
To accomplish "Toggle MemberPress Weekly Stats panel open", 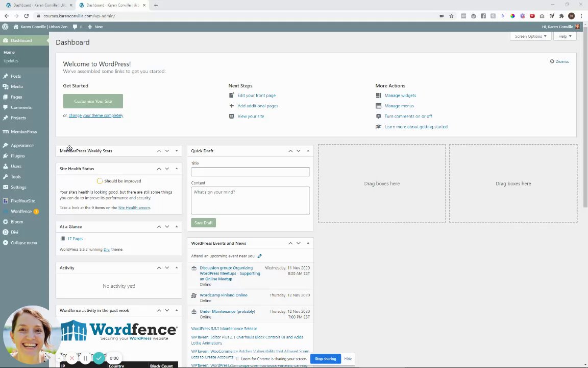I will click(177, 151).
